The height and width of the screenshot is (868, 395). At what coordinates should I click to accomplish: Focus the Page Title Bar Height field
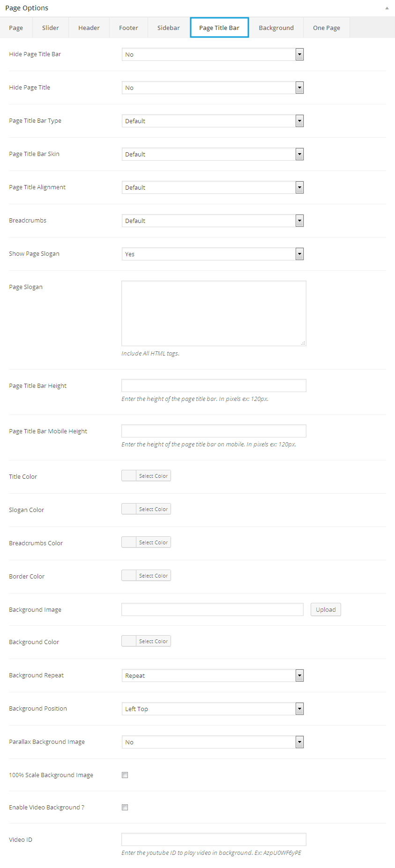(214, 386)
